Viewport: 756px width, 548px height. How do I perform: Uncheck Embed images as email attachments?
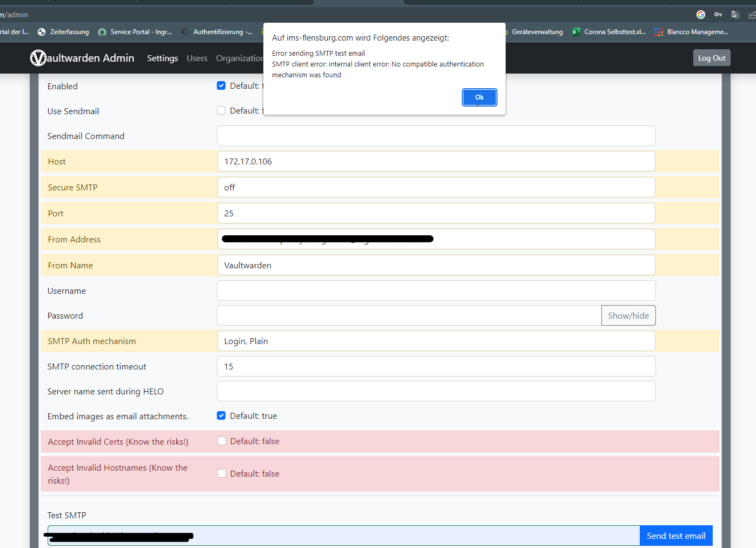point(221,415)
